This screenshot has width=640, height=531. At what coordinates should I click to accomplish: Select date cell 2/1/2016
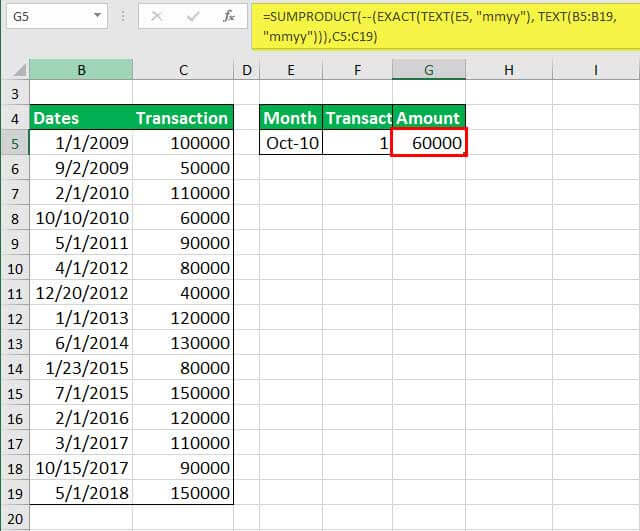[81, 418]
